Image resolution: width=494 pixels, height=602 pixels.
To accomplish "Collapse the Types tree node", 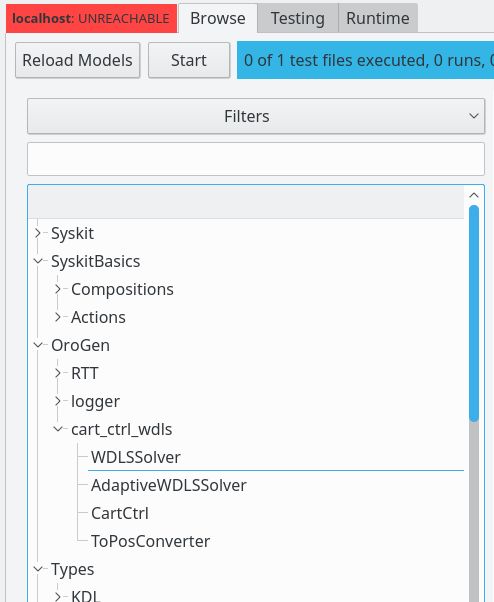I will tap(38, 569).
